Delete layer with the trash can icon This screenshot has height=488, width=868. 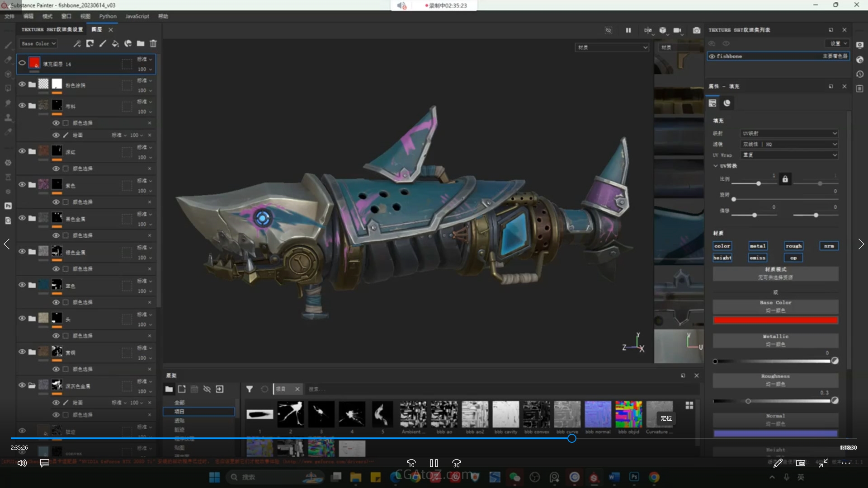(x=153, y=43)
